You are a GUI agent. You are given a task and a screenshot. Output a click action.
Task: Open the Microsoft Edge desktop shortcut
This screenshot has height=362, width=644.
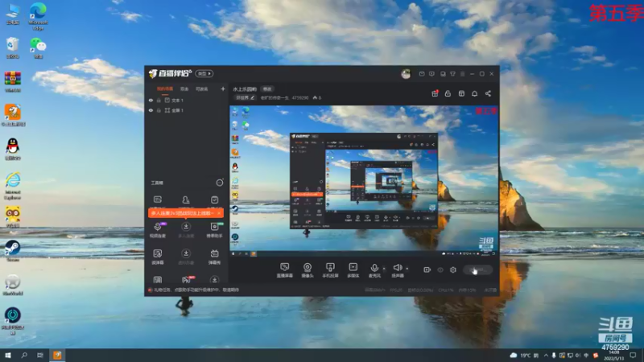pos(38,16)
